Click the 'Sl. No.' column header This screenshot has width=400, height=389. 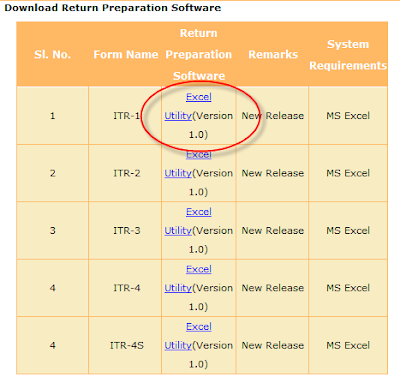[x=52, y=54]
